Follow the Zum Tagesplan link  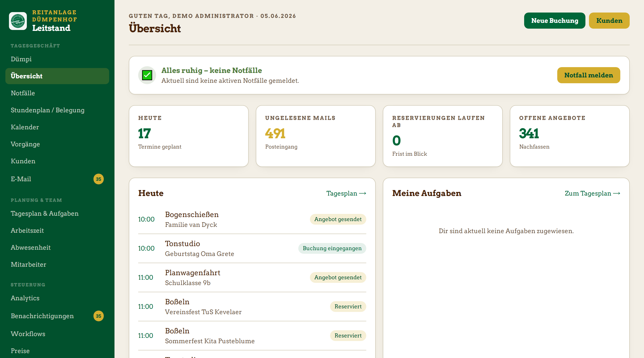point(592,193)
